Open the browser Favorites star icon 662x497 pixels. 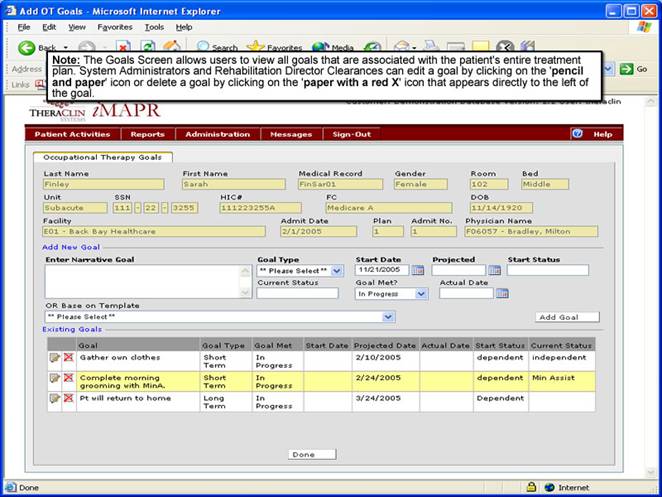[255, 46]
